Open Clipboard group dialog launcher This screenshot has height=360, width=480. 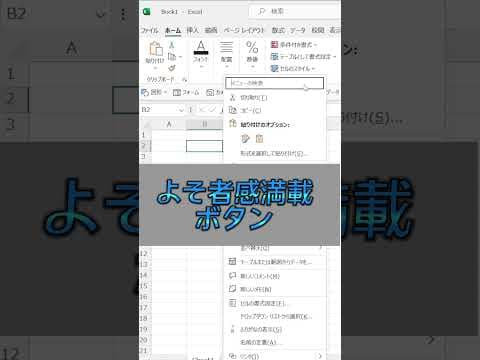pos(184,79)
